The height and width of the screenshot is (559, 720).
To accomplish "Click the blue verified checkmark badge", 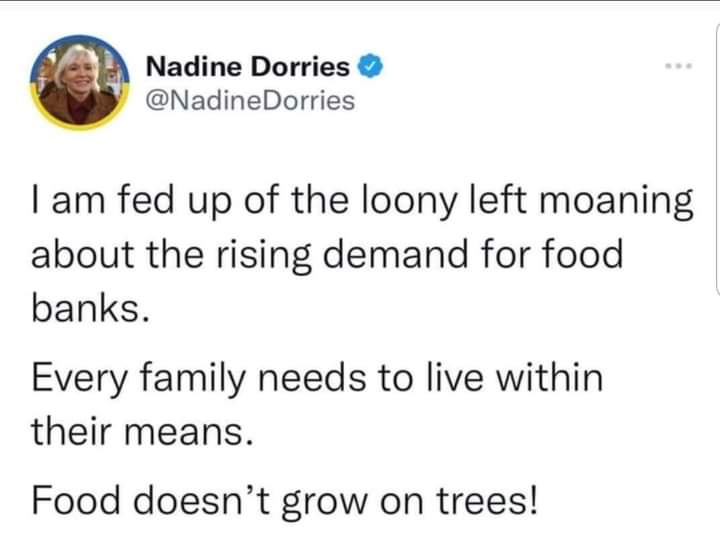I will 369,68.
